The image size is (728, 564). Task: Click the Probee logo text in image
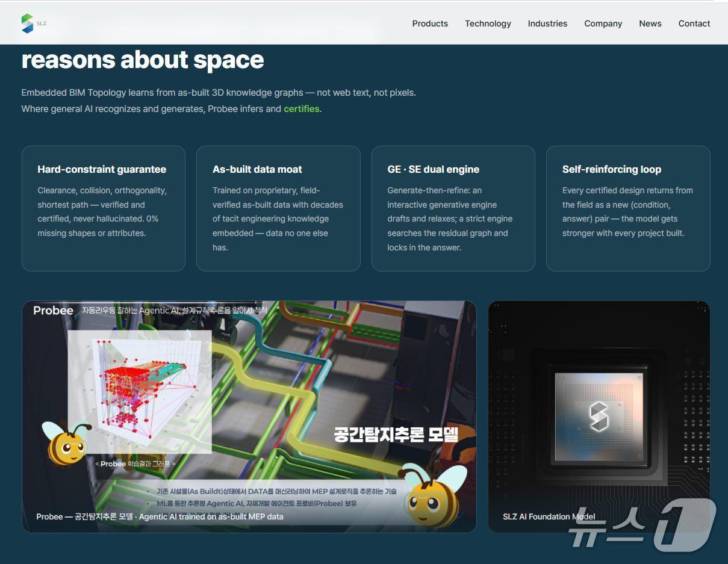click(x=54, y=311)
